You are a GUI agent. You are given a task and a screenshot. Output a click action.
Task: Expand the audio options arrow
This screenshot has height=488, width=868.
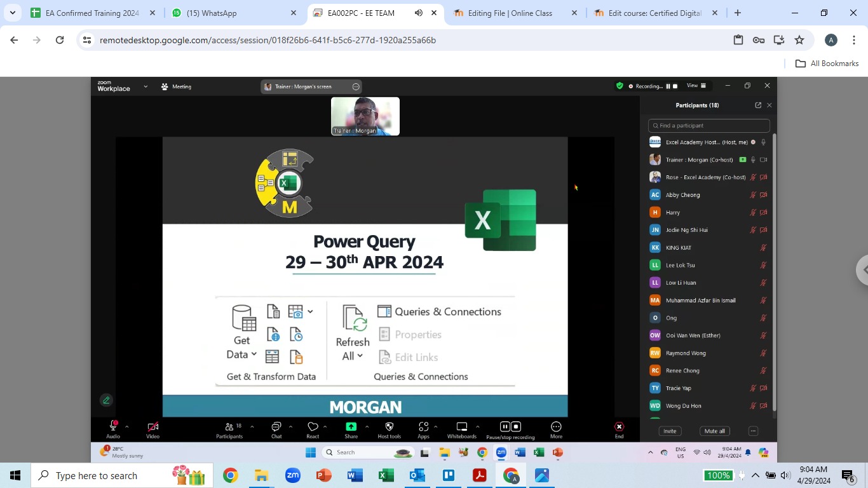(x=126, y=426)
